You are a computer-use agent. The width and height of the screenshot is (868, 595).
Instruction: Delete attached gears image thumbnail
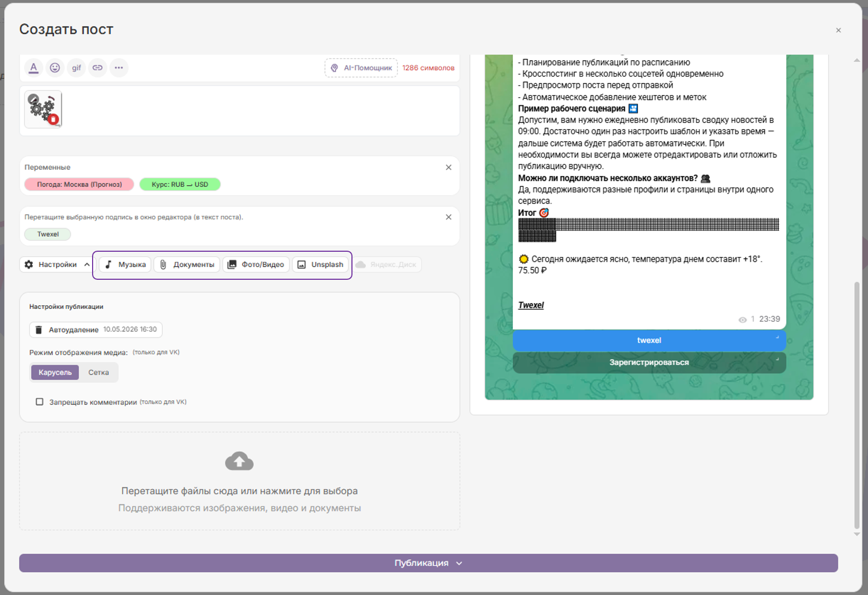[53, 120]
